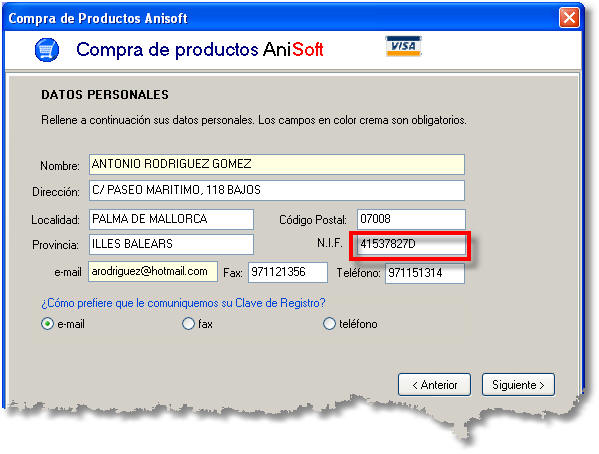This screenshot has height=454, width=599.
Task: Focus the Nombre text field
Action: click(277, 164)
